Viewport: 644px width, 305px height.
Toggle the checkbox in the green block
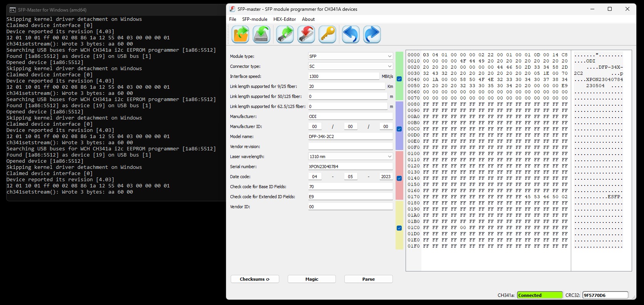click(x=399, y=79)
